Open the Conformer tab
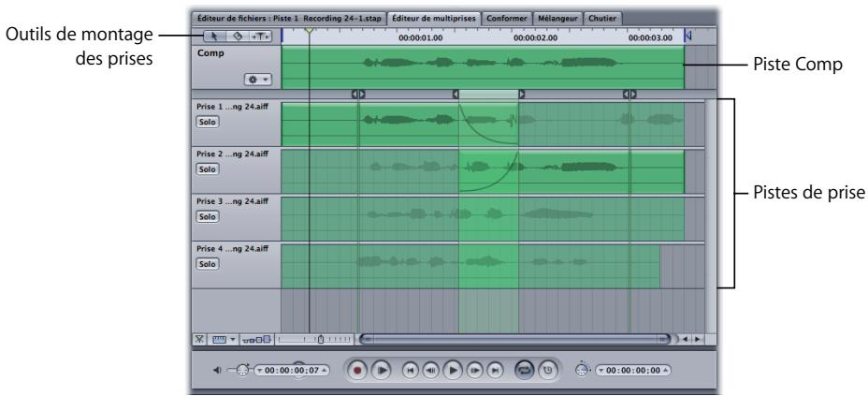 pyautogui.click(x=507, y=19)
